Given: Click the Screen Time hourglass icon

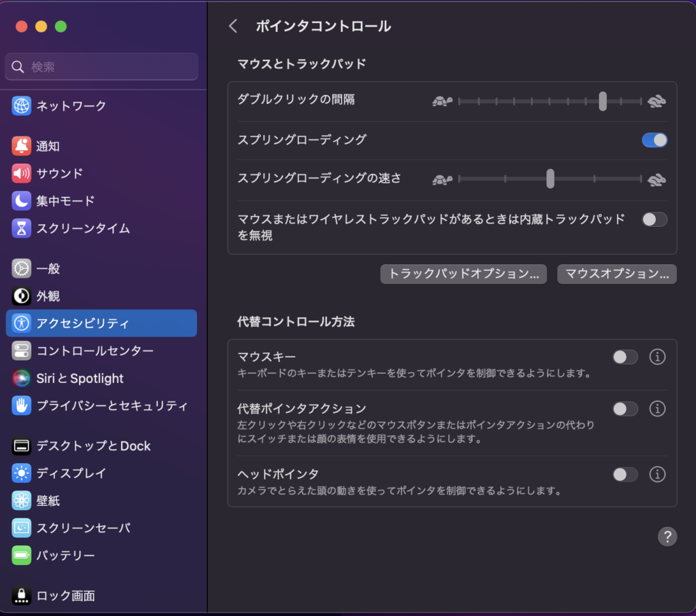Looking at the screenshot, I should [x=21, y=228].
